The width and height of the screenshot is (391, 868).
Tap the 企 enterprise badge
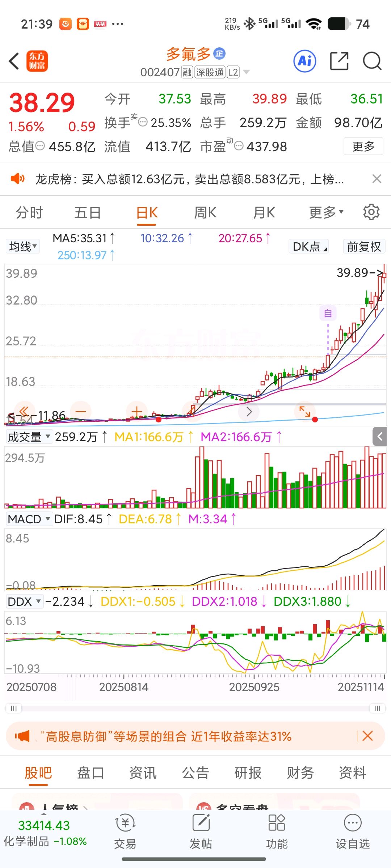(x=219, y=54)
